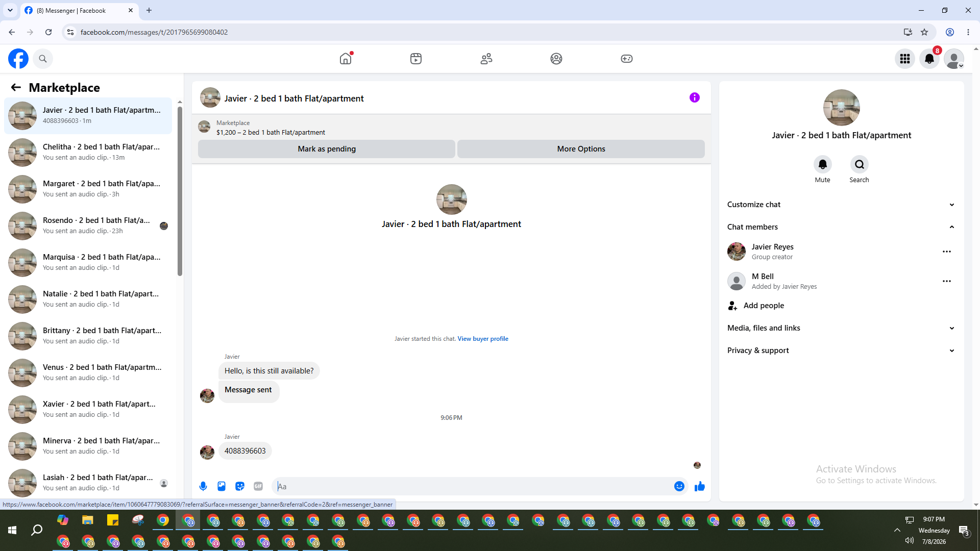Open the View buyer profile link
The width and height of the screenshot is (980, 551).
[483, 339]
